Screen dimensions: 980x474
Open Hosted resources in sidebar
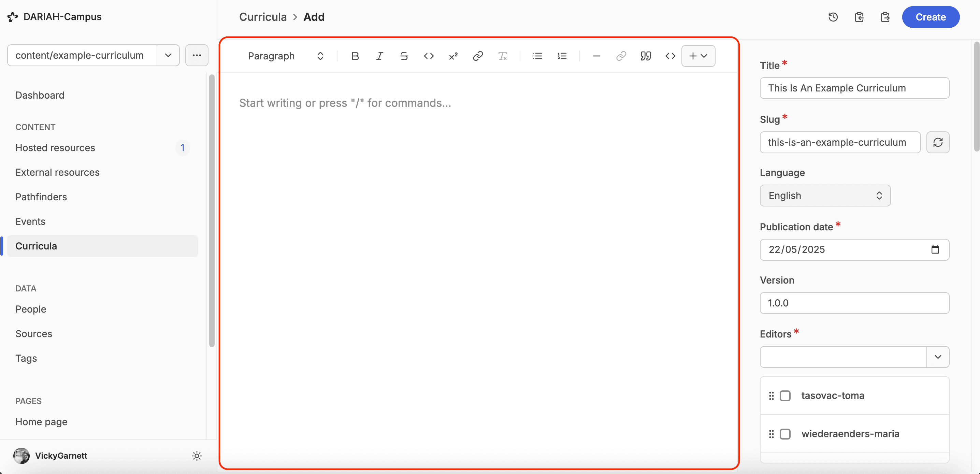tap(56, 148)
